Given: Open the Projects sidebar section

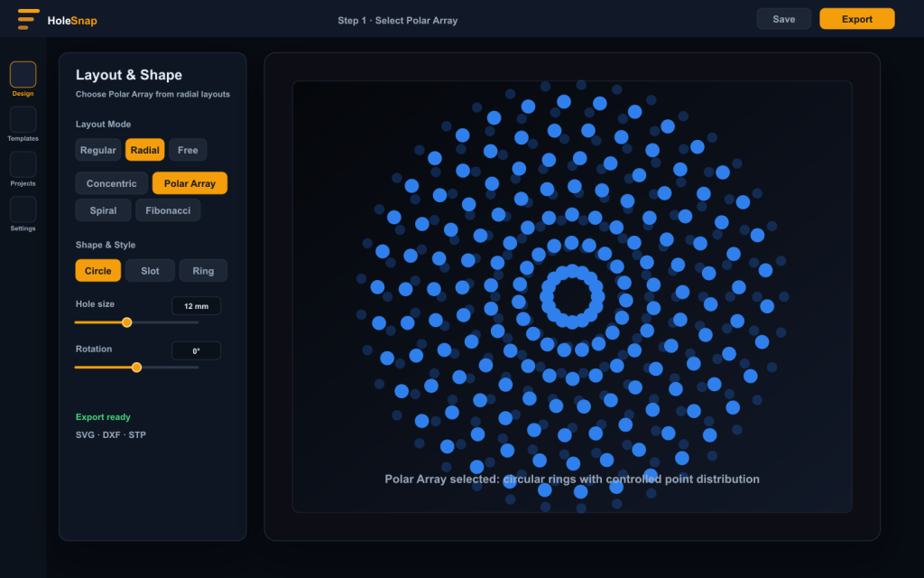Looking at the screenshot, I should [23, 169].
